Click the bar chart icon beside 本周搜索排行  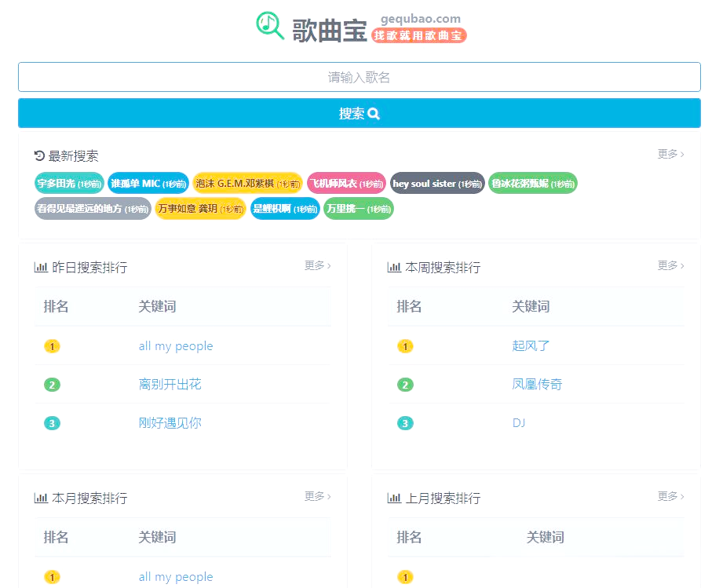pyautogui.click(x=394, y=267)
